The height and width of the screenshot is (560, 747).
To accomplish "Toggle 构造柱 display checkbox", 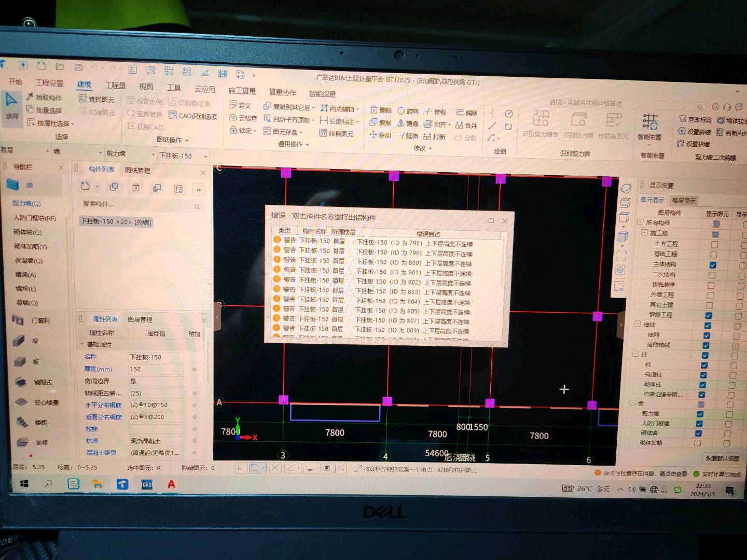I will point(703,375).
